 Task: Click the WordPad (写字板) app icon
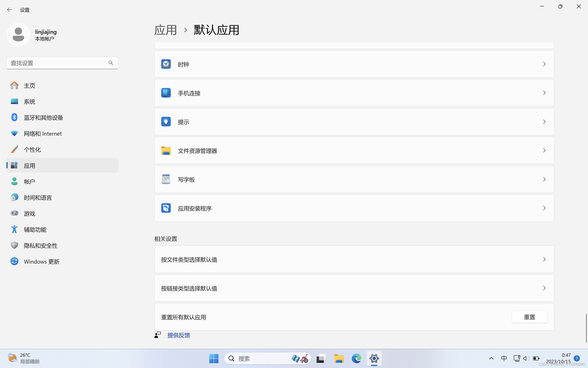(x=166, y=179)
